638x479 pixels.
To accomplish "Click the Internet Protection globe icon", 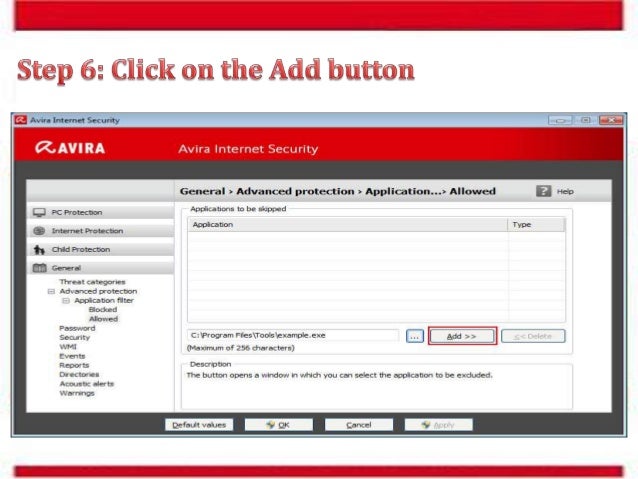I will coord(39,231).
